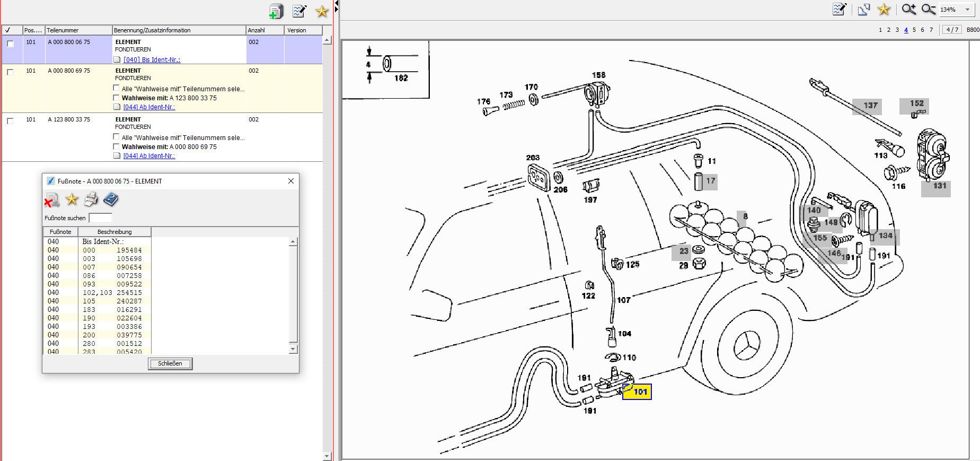Click scroll-down arrow in footnote list
The width and height of the screenshot is (980, 461).
(x=293, y=349)
